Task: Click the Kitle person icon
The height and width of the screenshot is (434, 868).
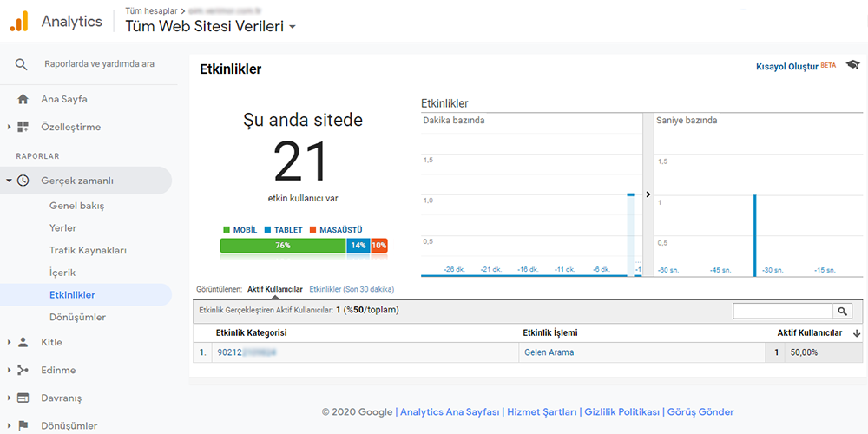Action: click(x=23, y=342)
